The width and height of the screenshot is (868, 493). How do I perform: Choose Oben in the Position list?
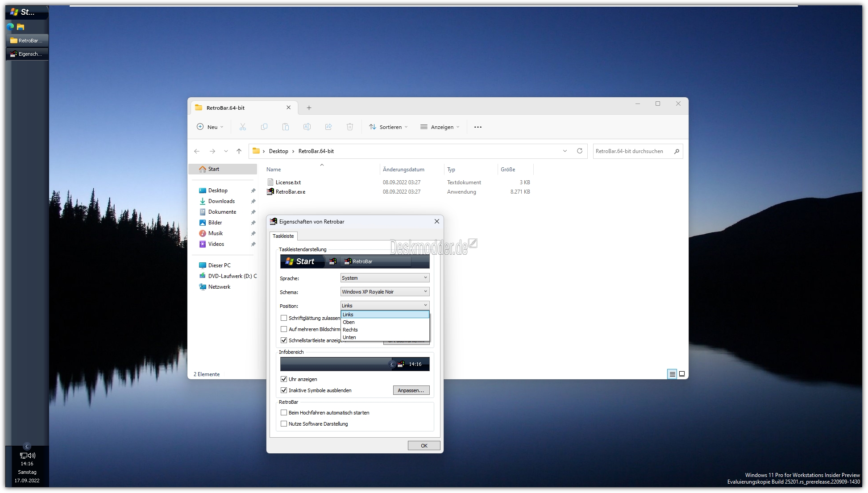coord(385,322)
